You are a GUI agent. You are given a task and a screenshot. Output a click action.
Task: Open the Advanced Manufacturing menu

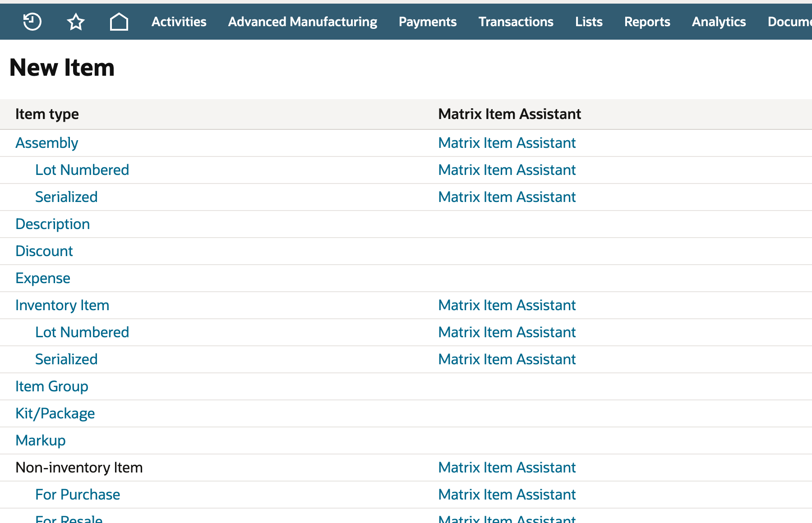(x=303, y=22)
